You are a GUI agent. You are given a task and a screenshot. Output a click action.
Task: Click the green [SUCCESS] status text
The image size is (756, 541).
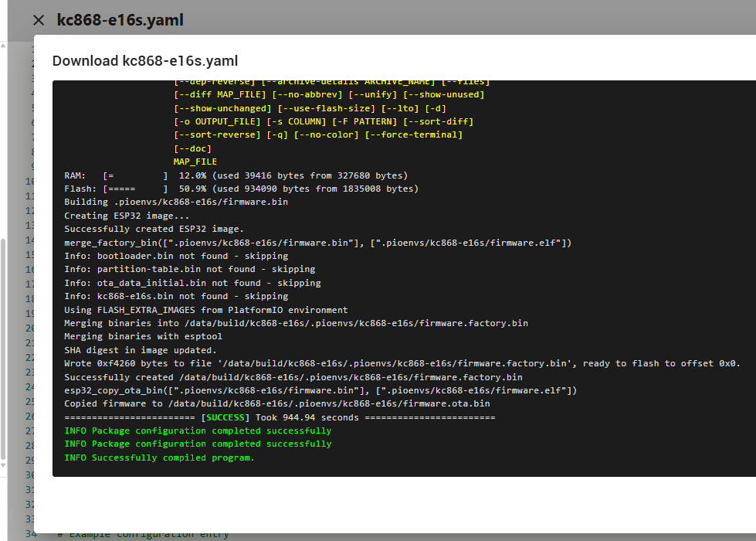pos(223,417)
